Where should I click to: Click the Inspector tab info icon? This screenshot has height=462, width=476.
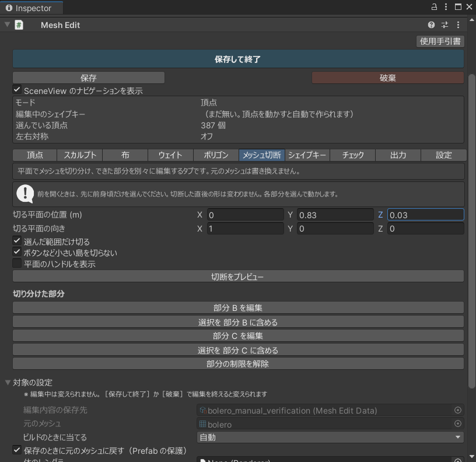coord(9,8)
